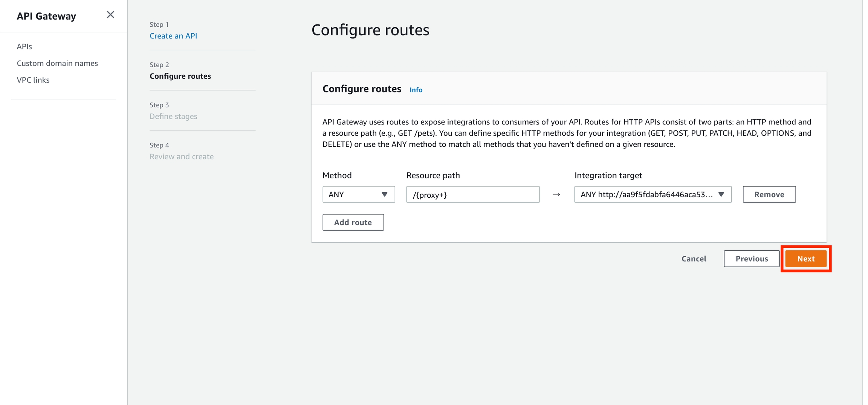Screen dimensions: 868x405
Task: Open the Info link beside Configure routes
Action: click(416, 90)
